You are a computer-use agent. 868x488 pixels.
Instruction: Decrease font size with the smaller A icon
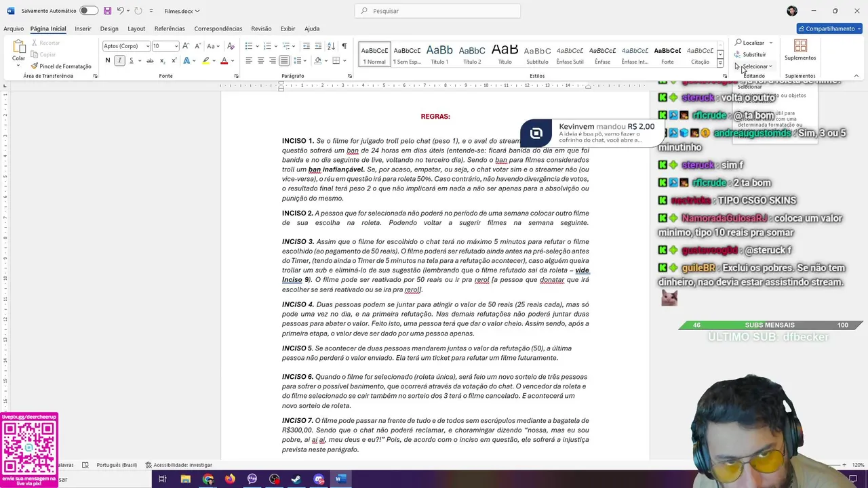coord(197,46)
